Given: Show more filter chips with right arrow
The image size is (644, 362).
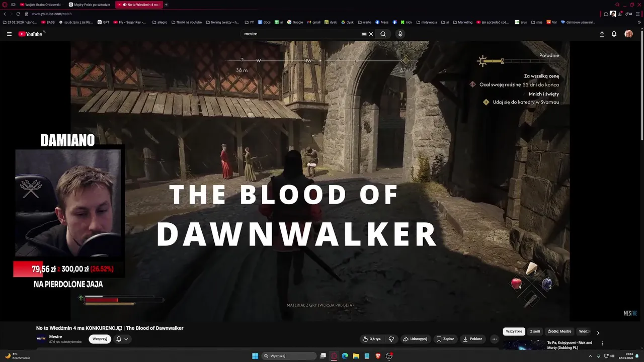Looking at the screenshot, I should [x=598, y=333].
